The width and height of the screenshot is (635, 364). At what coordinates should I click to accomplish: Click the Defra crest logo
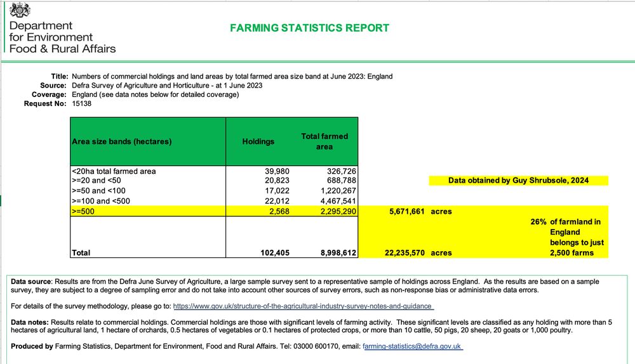pyautogui.click(x=20, y=10)
